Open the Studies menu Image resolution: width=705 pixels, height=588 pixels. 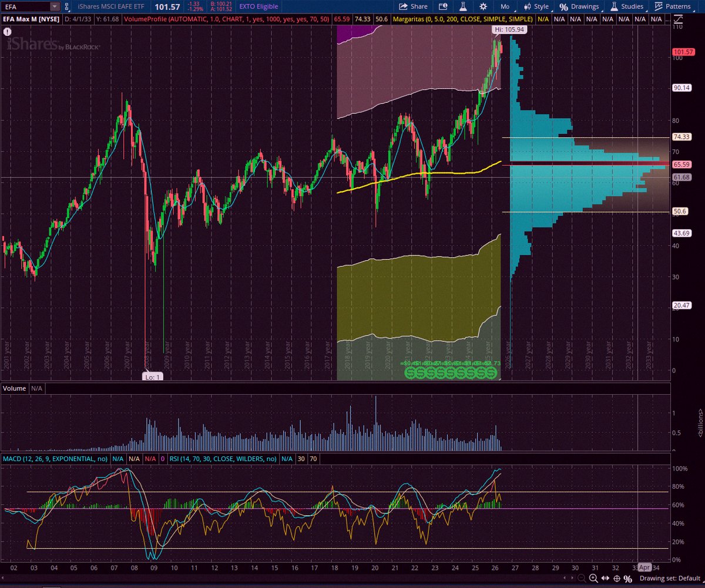[628, 6]
